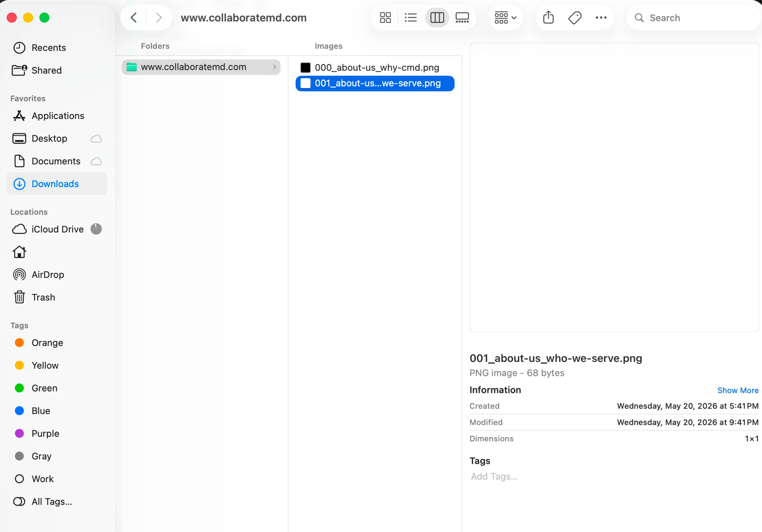The width and height of the screenshot is (762, 532).
Task: Filter by the Purple tag
Action: (x=56, y=434)
